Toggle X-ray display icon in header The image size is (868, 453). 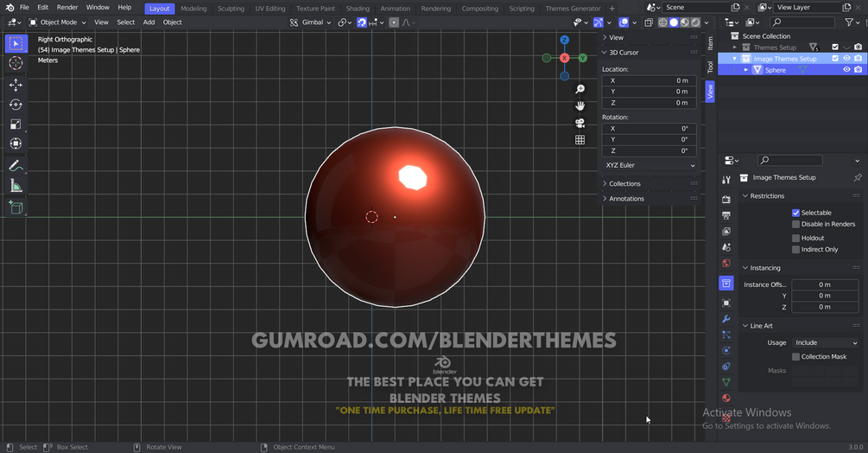pos(649,22)
